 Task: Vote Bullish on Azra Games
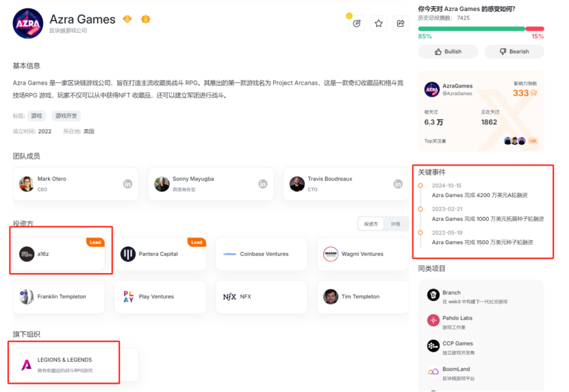pyautogui.click(x=448, y=51)
